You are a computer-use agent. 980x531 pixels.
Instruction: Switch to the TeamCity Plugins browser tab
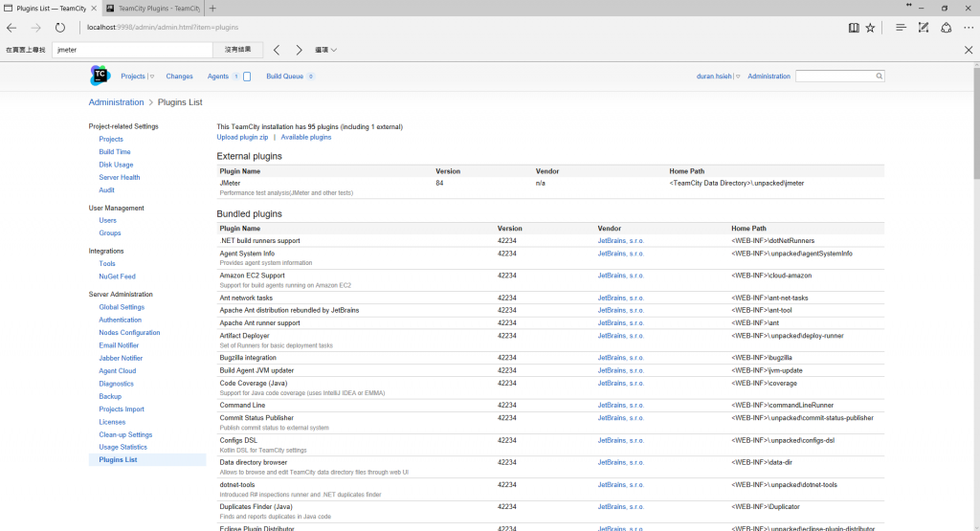153,8
